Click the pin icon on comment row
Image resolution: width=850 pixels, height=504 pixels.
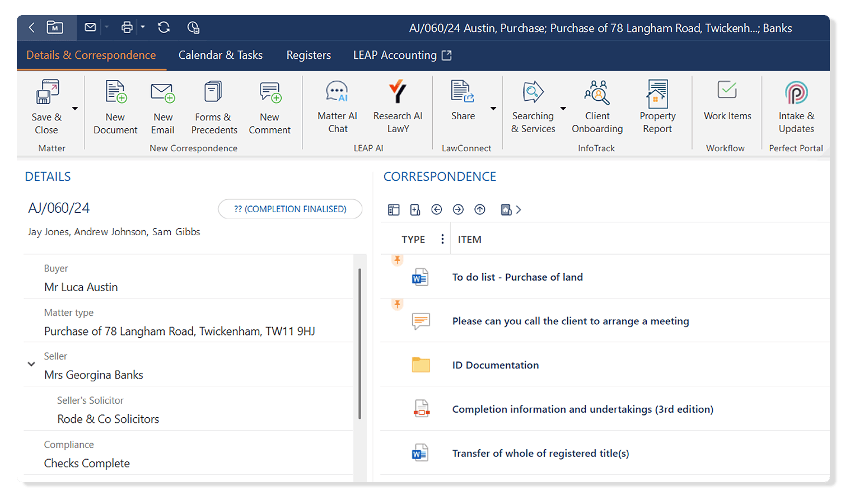[x=397, y=304]
